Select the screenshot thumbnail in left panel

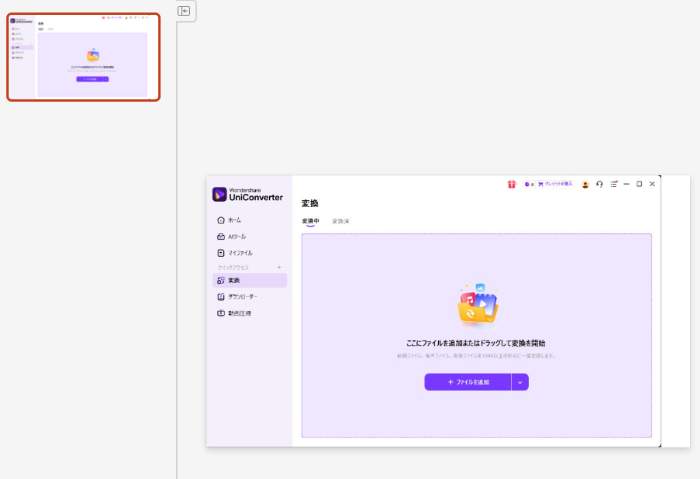pyautogui.click(x=83, y=57)
